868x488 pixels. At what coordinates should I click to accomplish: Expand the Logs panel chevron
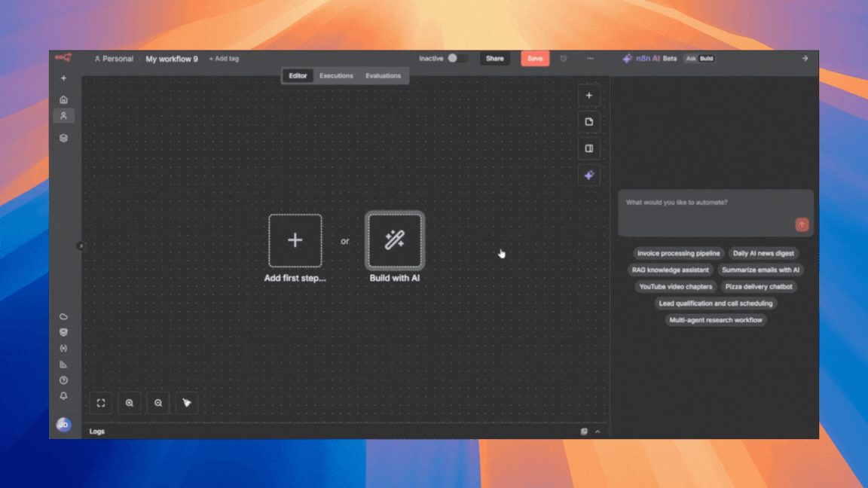(598, 431)
